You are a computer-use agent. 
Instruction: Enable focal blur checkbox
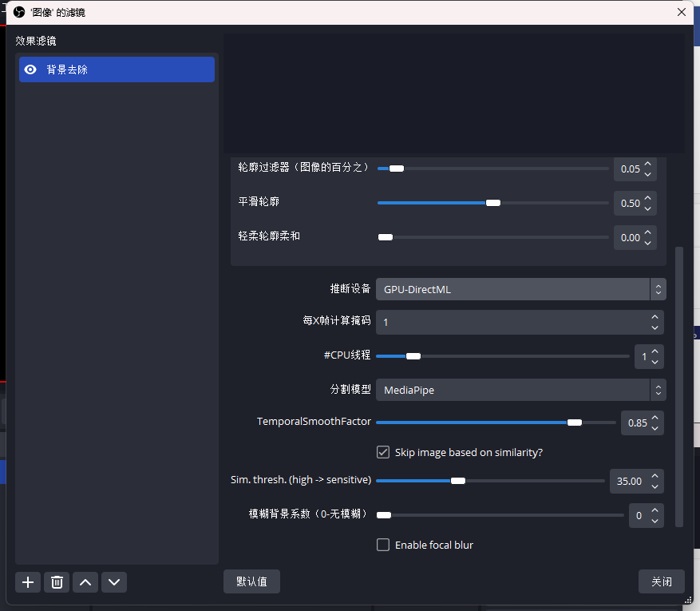click(383, 546)
